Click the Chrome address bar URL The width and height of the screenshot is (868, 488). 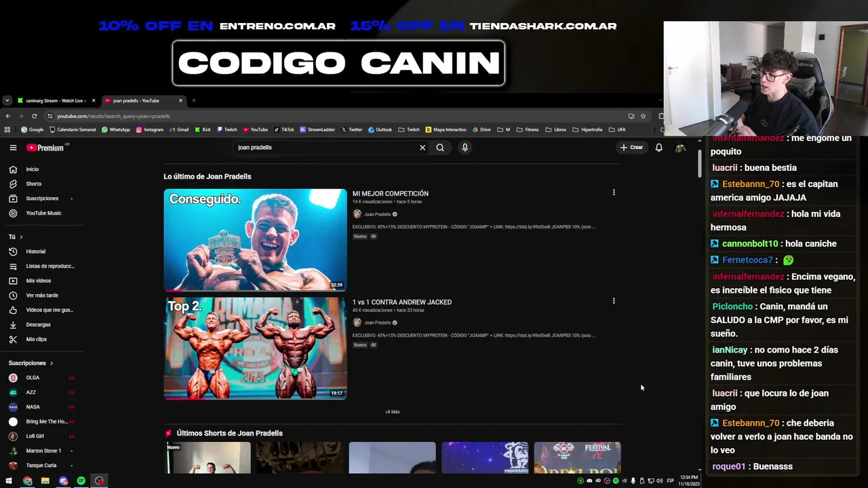(x=114, y=116)
